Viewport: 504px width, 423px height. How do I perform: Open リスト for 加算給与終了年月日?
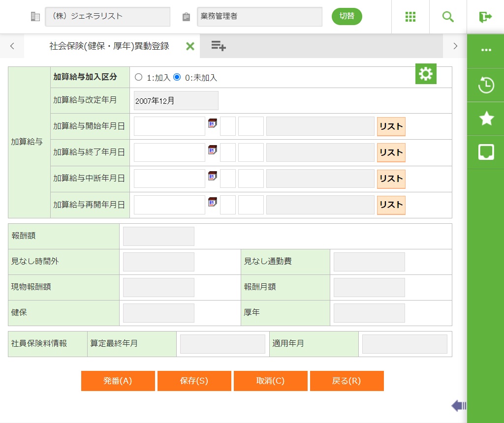click(x=391, y=152)
